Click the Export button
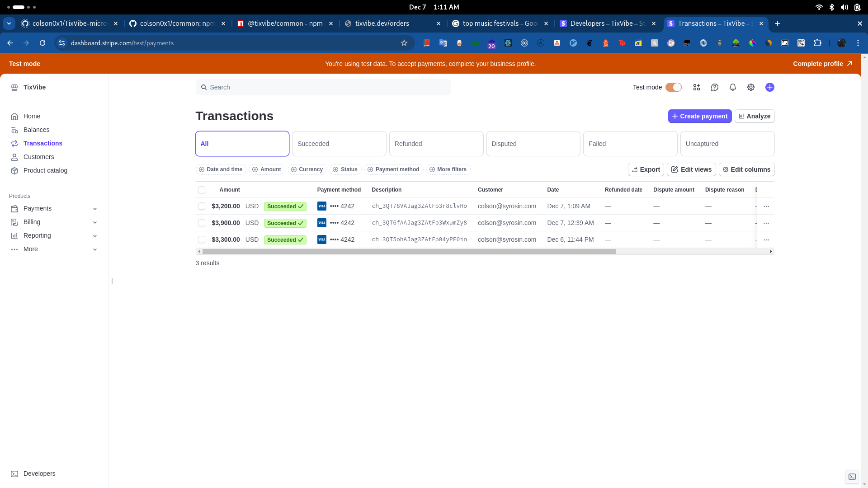The width and height of the screenshot is (868, 488). click(646, 169)
